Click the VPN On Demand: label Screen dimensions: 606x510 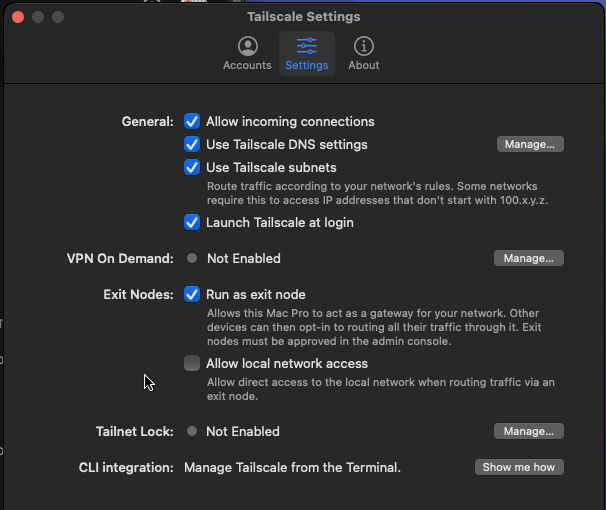120,258
